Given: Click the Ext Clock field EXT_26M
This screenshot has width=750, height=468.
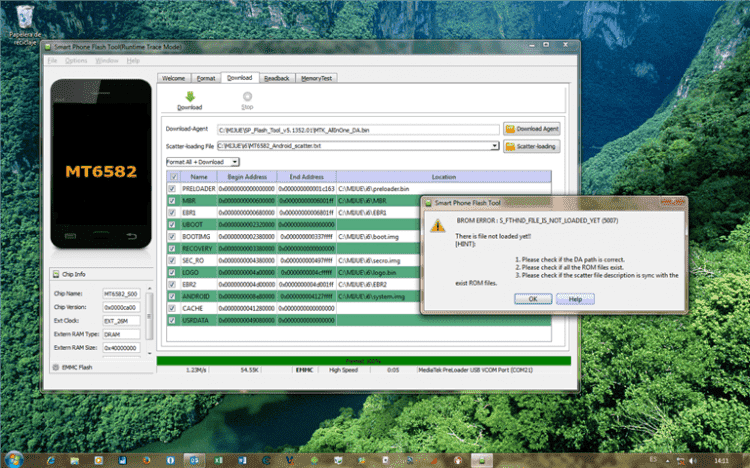Looking at the screenshot, I should click(x=121, y=321).
